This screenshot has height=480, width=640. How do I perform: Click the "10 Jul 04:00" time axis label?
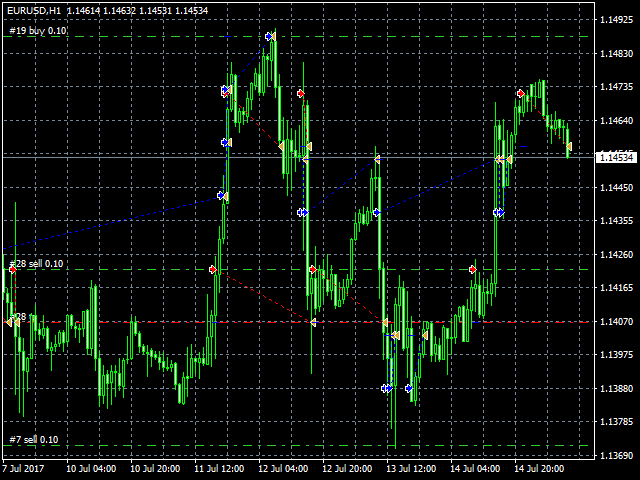[91, 468]
